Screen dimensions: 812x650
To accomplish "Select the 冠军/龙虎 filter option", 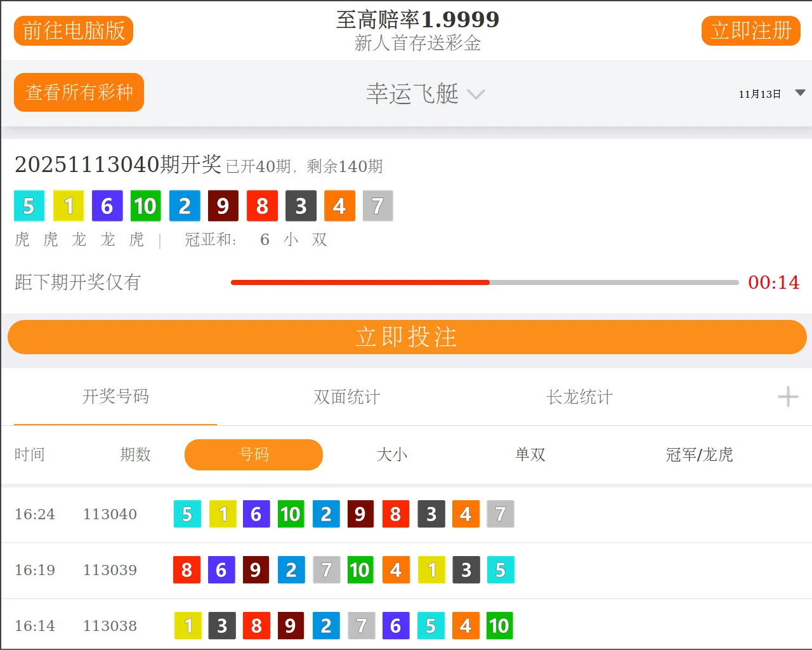I will (699, 454).
